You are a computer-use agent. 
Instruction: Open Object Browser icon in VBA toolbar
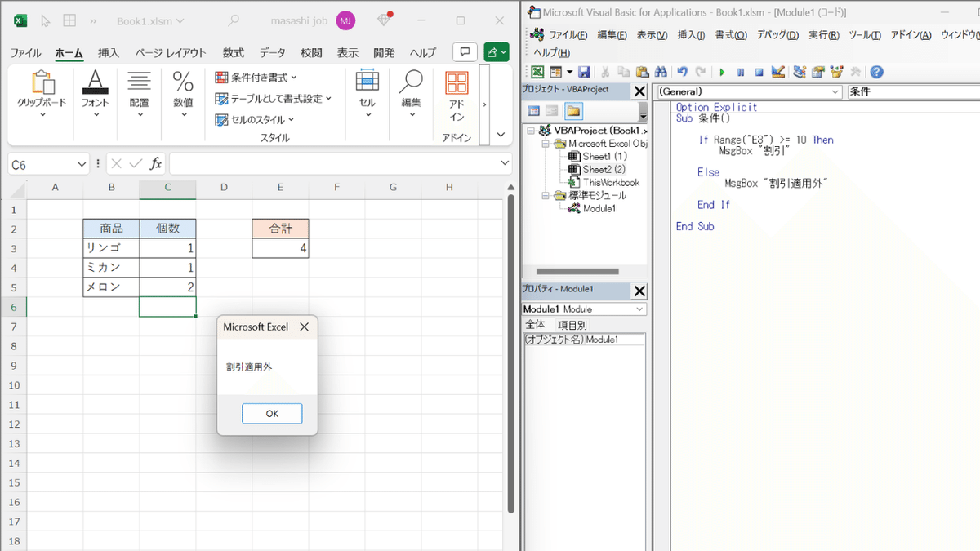[x=836, y=72]
